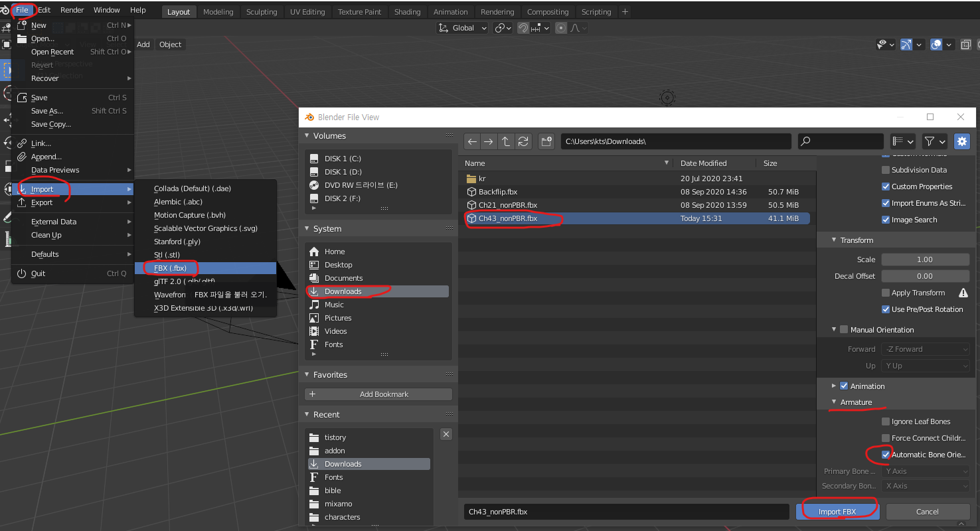Collapse the Recent panel
Viewport: 980px width, 531px height.
[307, 414]
